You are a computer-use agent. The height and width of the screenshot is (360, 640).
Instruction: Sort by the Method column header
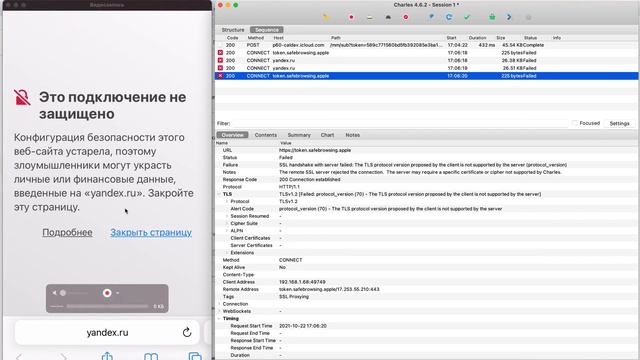(x=256, y=38)
